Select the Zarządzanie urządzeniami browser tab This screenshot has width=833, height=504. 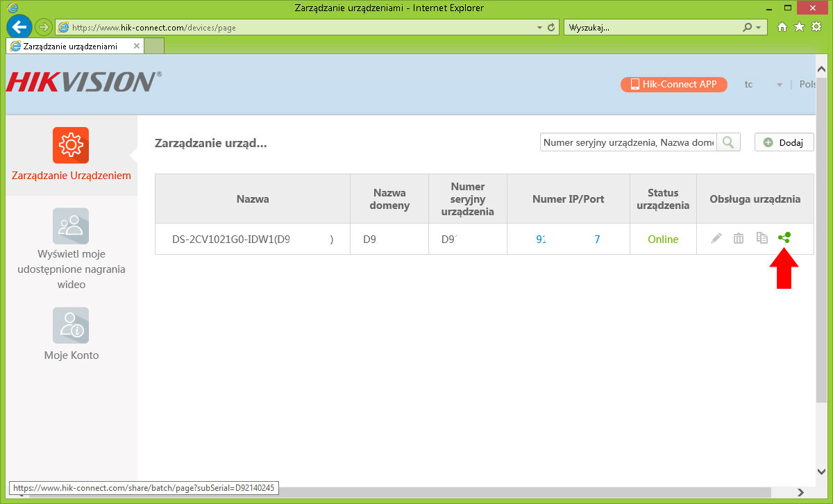click(x=69, y=46)
